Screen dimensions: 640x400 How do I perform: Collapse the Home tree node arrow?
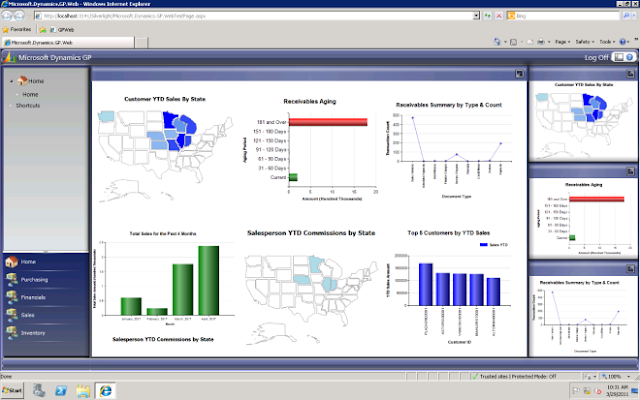(x=11, y=81)
